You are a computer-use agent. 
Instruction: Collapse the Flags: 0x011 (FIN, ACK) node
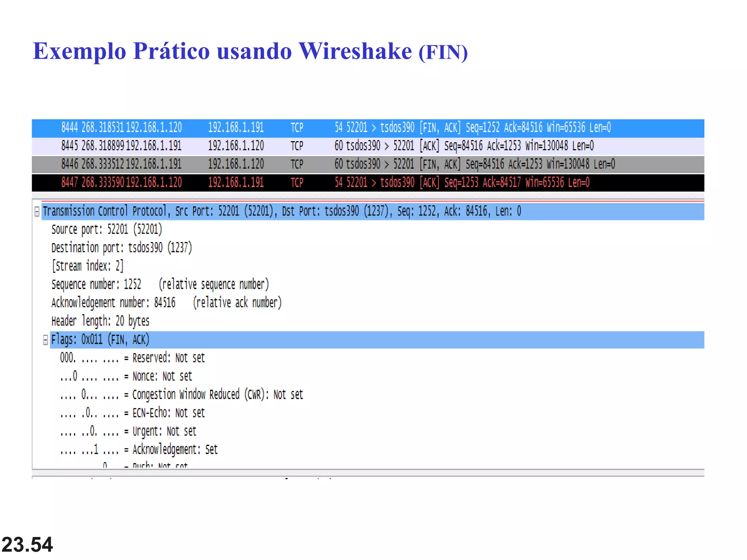45,340
